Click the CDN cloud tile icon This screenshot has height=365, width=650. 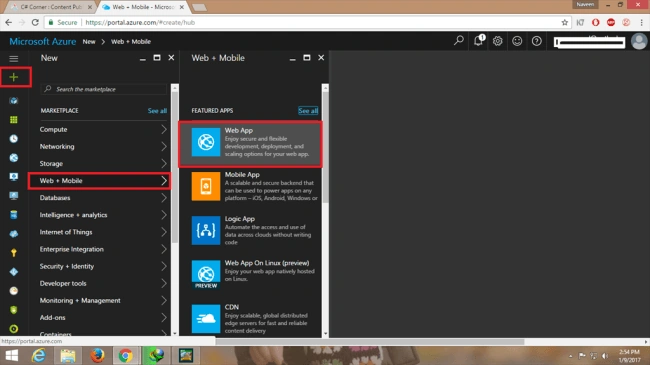206,319
